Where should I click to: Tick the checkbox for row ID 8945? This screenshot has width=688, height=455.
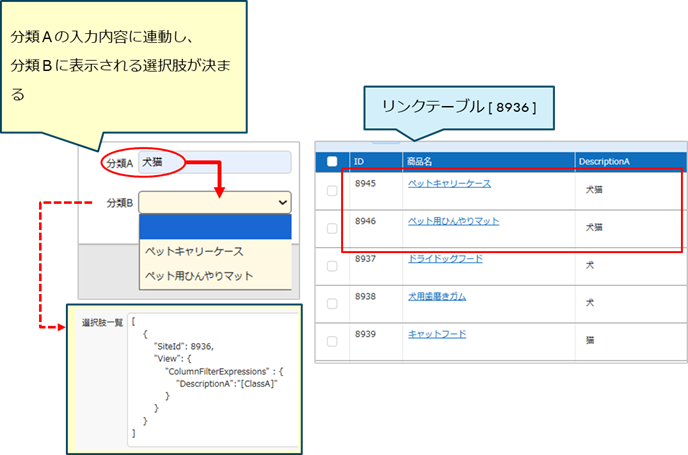(x=333, y=190)
